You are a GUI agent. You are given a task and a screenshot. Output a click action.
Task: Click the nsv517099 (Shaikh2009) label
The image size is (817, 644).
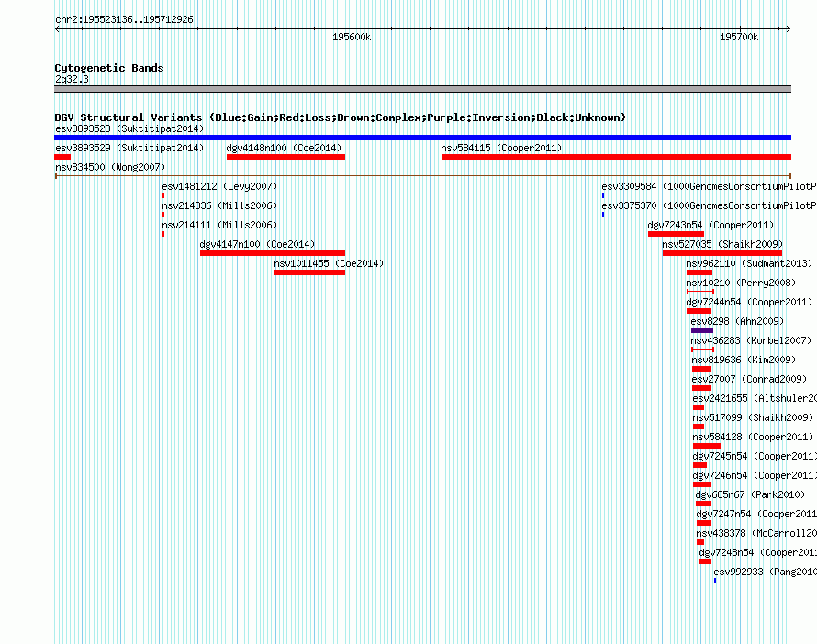click(x=753, y=417)
